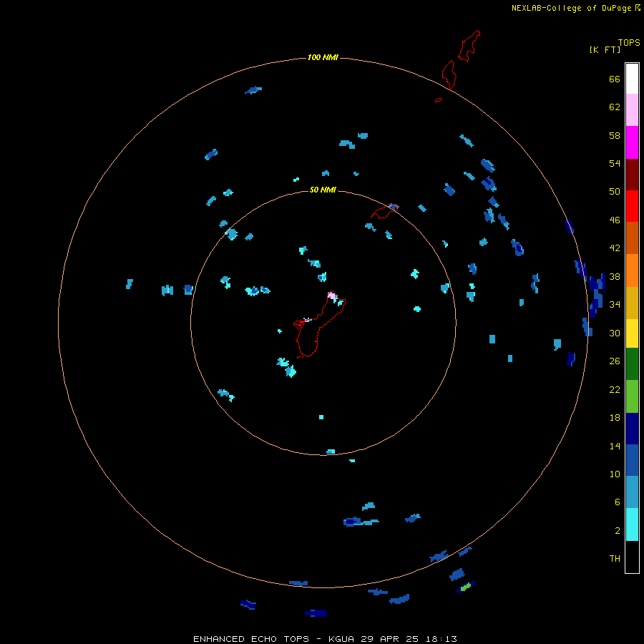
Task: Click the dark red legend swatch beside 54
Action: click(632, 174)
